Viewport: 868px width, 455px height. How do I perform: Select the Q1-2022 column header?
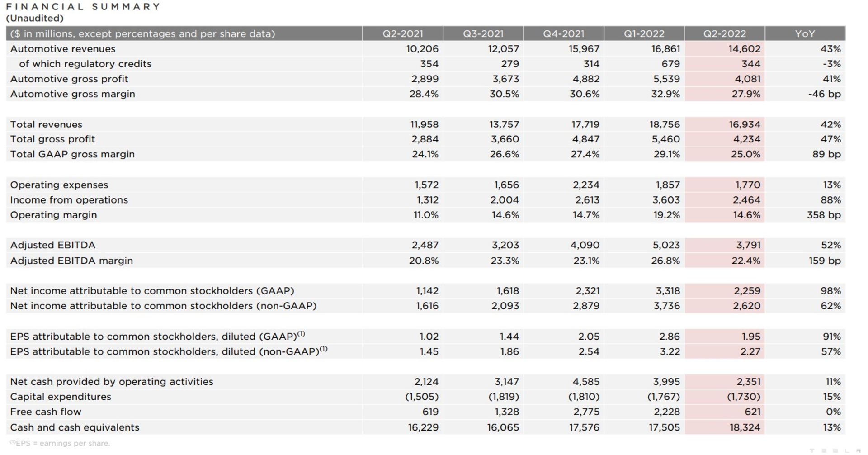click(x=644, y=33)
